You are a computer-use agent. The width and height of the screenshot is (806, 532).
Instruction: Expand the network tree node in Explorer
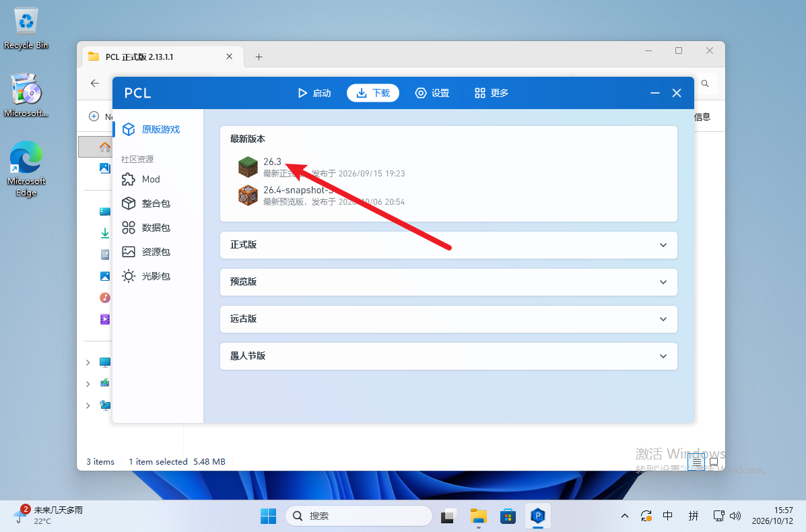(x=88, y=405)
